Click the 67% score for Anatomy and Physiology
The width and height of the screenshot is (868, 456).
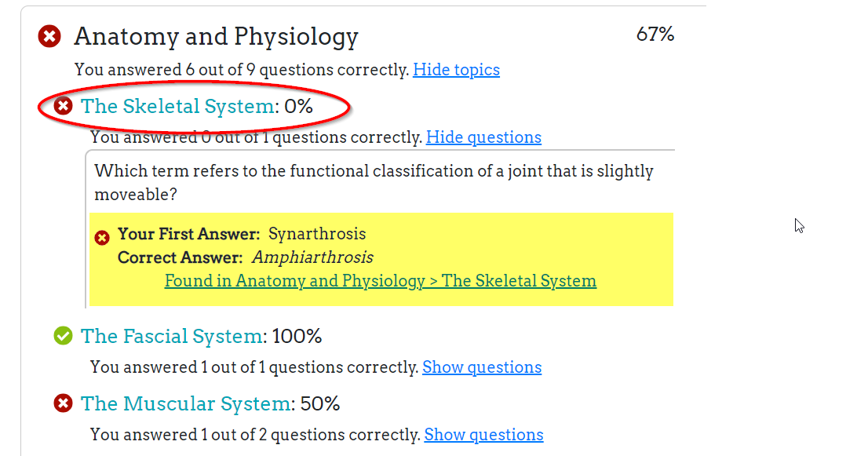coord(655,35)
